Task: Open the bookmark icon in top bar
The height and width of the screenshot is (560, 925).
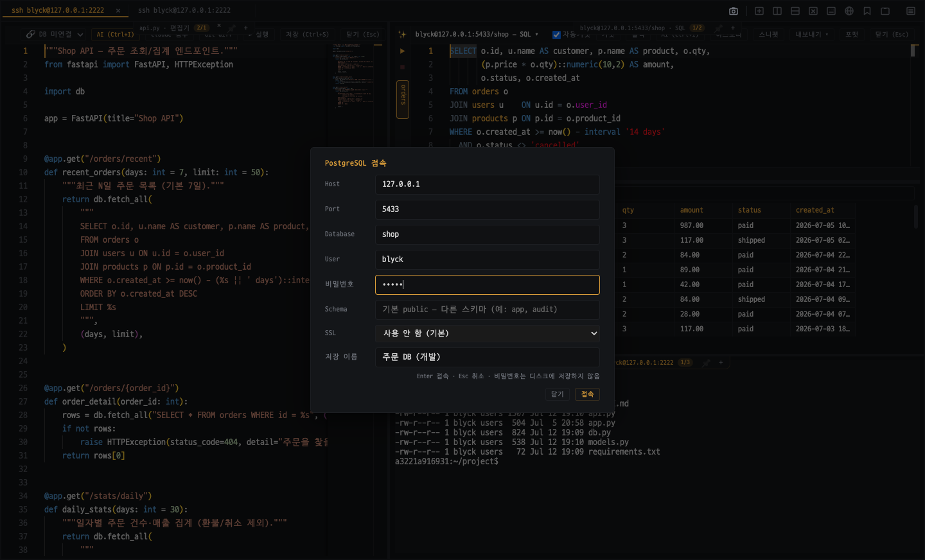Action: [x=867, y=11]
